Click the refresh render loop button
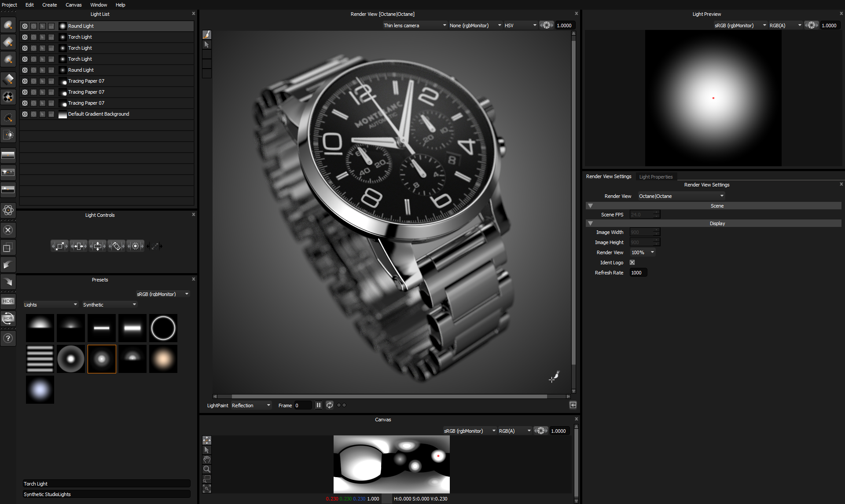 [330, 405]
